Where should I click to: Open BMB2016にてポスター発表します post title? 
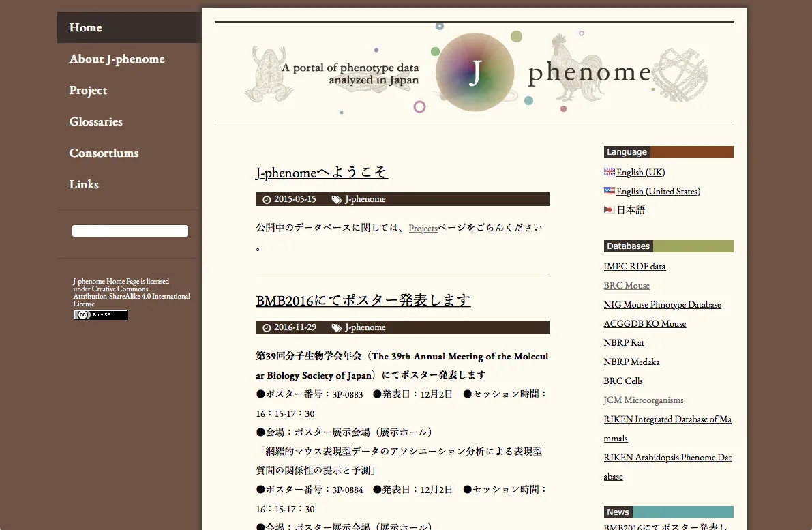coord(363,300)
